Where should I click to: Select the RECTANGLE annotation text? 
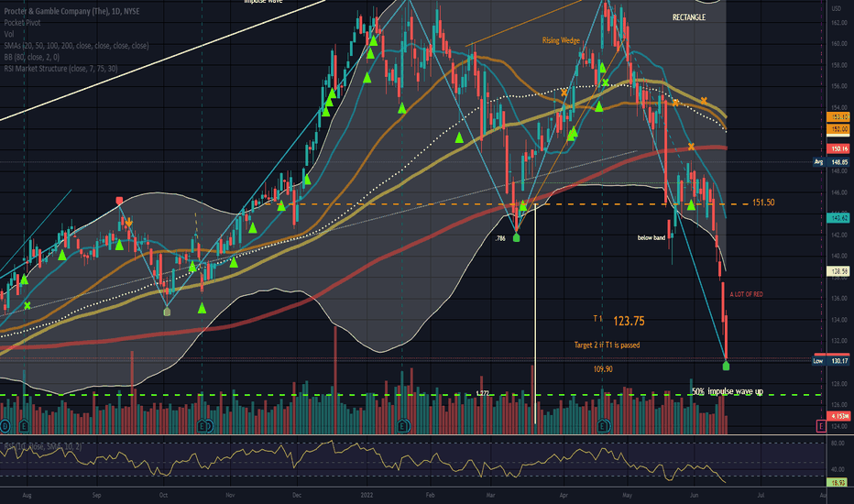689,17
